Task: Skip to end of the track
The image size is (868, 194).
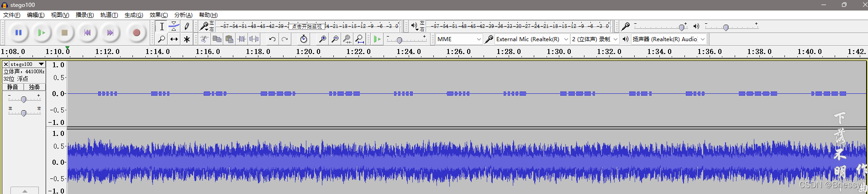Action: click(x=110, y=32)
